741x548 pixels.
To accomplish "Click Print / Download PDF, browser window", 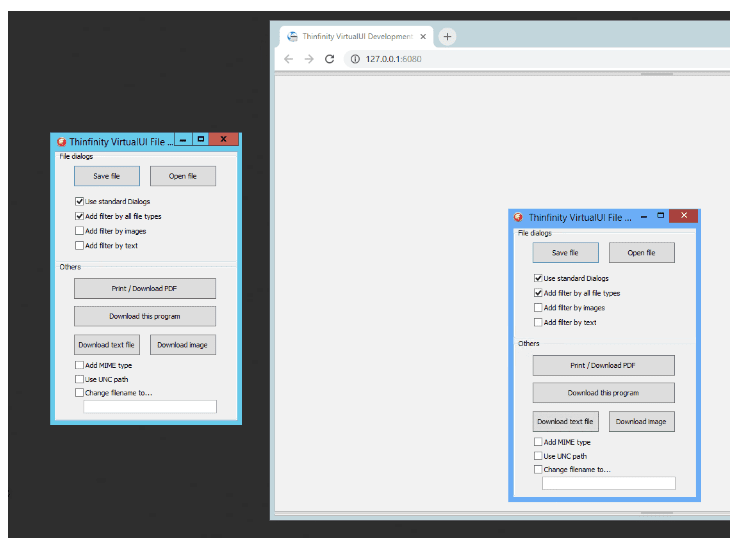I will pos(603,365).
